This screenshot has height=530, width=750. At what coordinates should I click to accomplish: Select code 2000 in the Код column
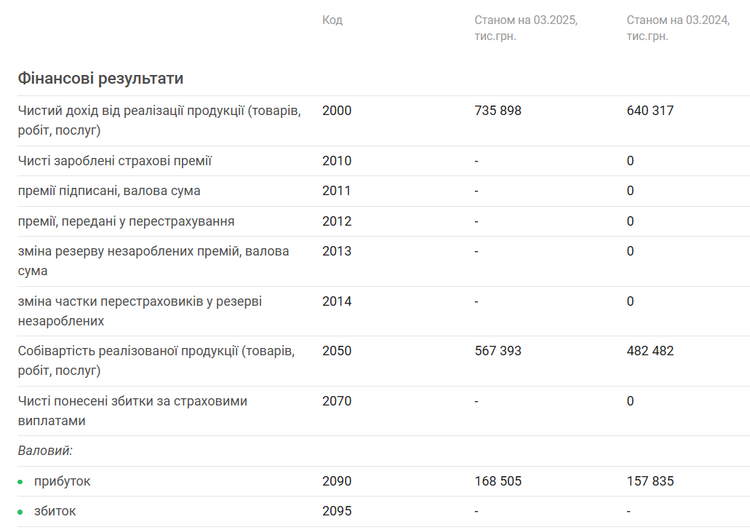click(337, 110)
